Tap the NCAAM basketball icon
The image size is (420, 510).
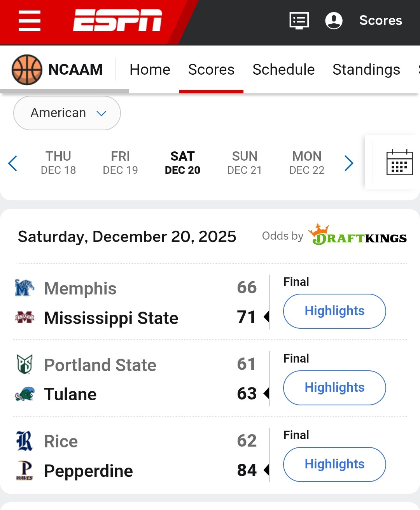point(27,70)
